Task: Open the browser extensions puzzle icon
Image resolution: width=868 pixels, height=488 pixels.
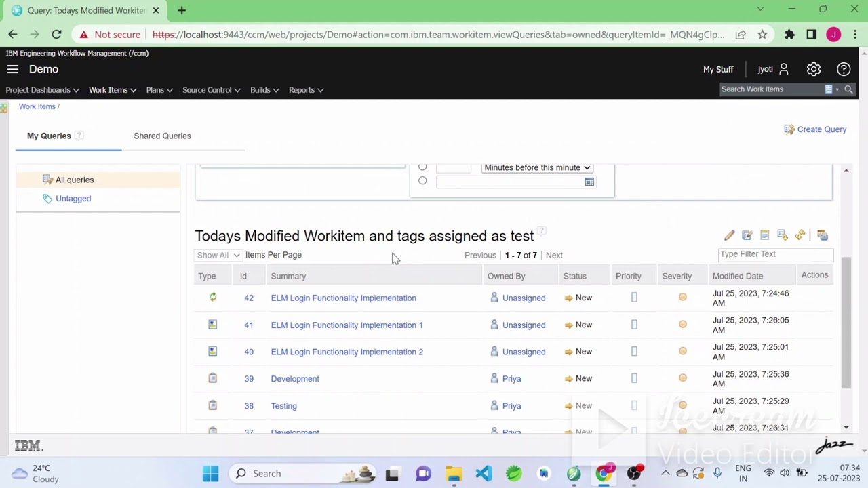Action: tap(789, 35)
